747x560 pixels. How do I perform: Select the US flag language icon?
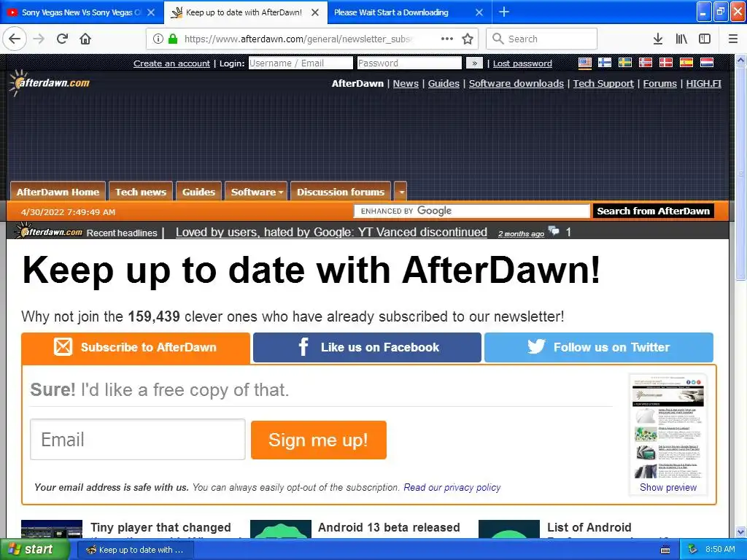[585, 63]
